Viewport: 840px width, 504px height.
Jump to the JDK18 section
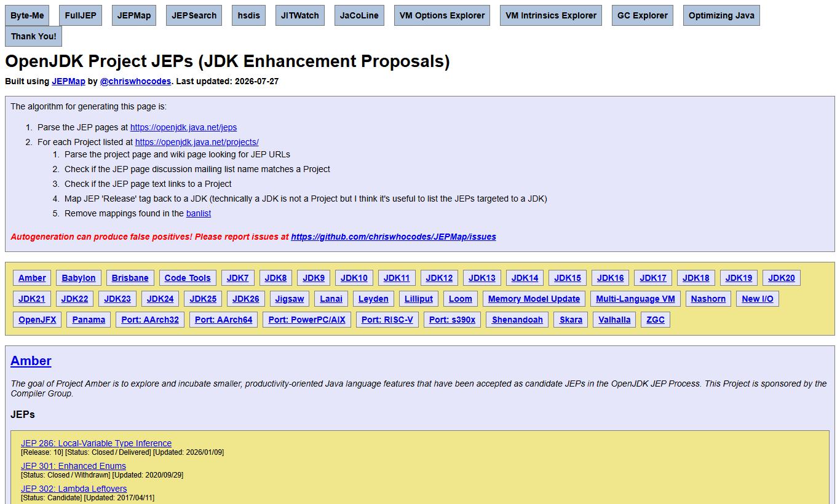[696, 278]
